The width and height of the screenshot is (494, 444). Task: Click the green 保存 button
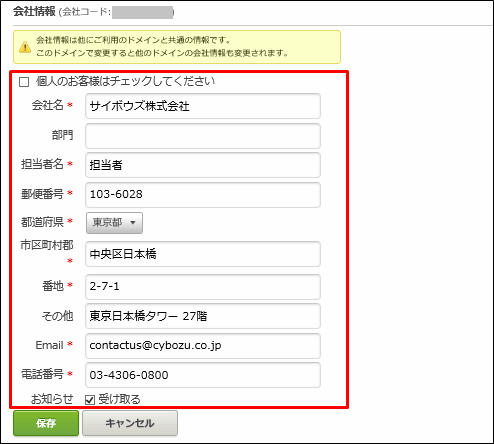46,423
